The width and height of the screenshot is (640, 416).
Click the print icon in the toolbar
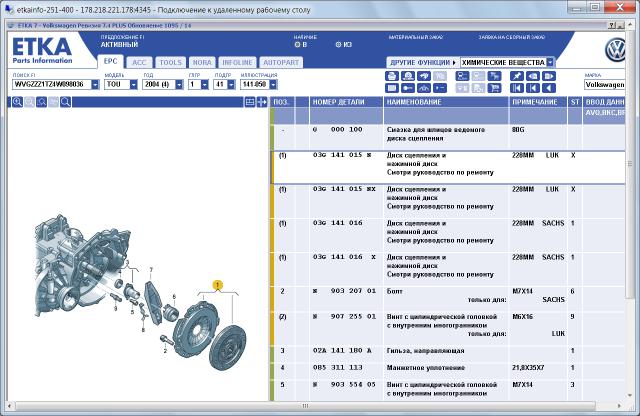391,76
